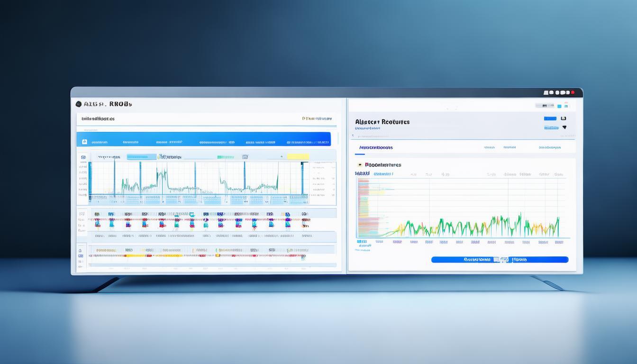Click the small chart icon in the chart toolbar
The image size is (637, 364).
click(x=245, y=156)
